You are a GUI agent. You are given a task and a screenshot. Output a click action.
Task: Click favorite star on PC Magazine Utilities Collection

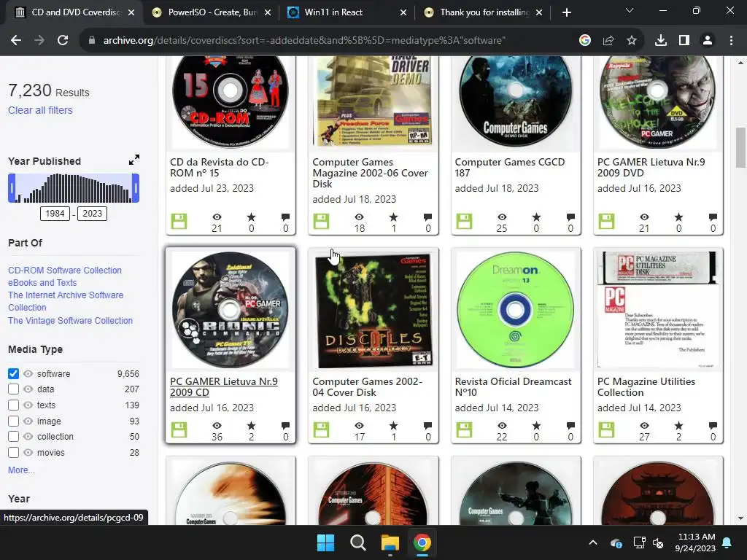tap(678, 425)
